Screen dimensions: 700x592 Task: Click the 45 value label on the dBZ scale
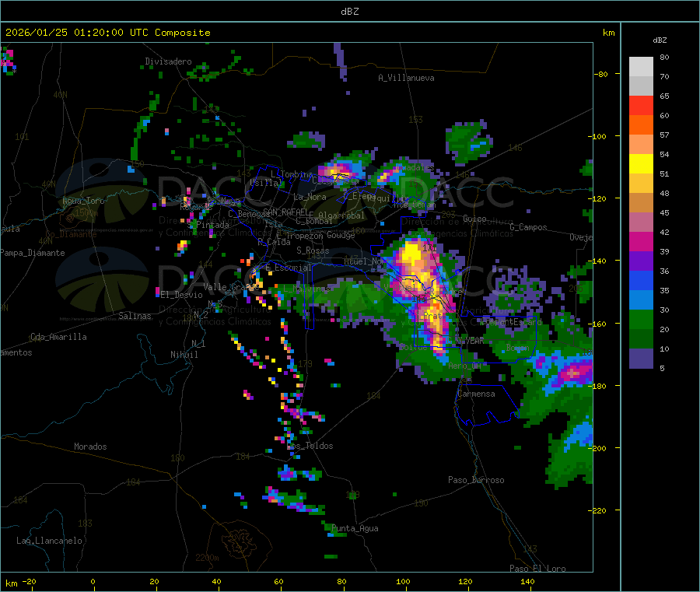pos(664,213)
